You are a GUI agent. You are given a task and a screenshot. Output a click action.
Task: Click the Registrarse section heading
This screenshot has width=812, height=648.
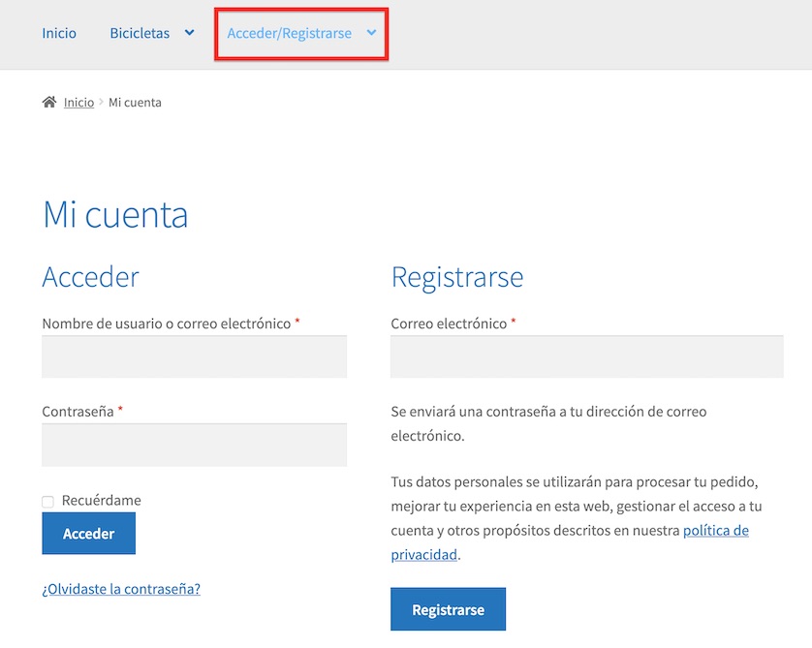pos(456,277)
